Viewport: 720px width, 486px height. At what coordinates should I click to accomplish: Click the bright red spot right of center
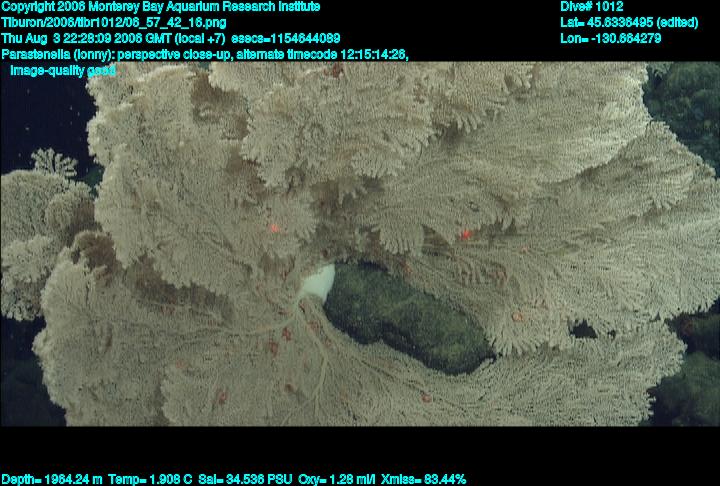click(465, 235)
